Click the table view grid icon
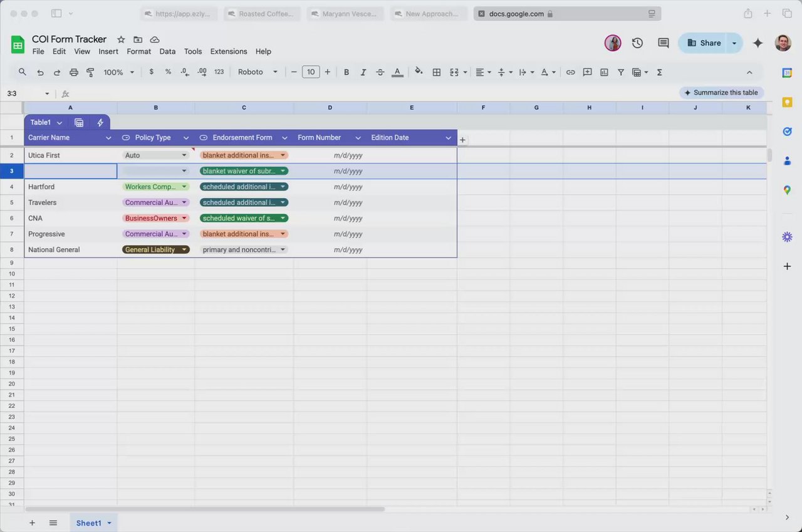Screen dimensions: 802x532 pyautogui.click(x=79, y=123)
